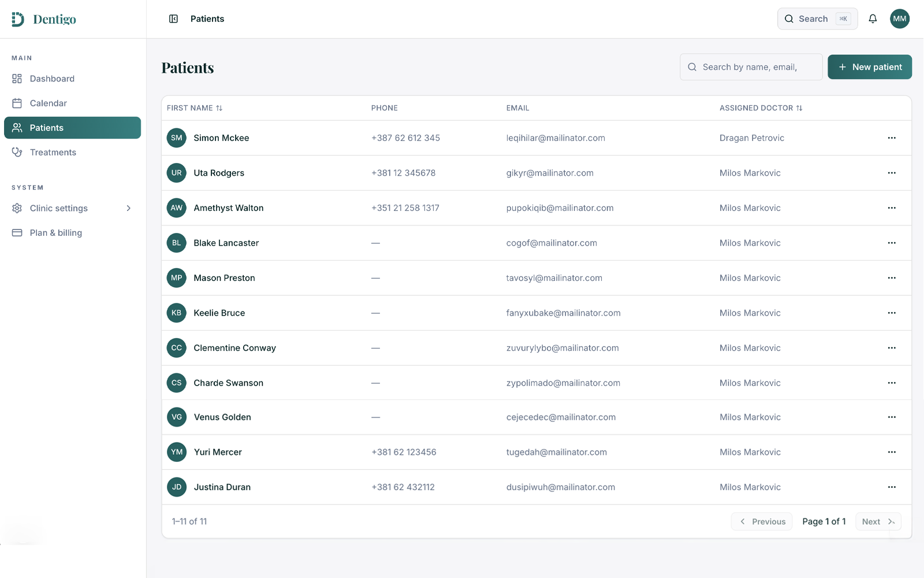The height and width of the screenshot is (578, 924).
Task: Open row actions for Venus Golden
Action: click(892, 417)
